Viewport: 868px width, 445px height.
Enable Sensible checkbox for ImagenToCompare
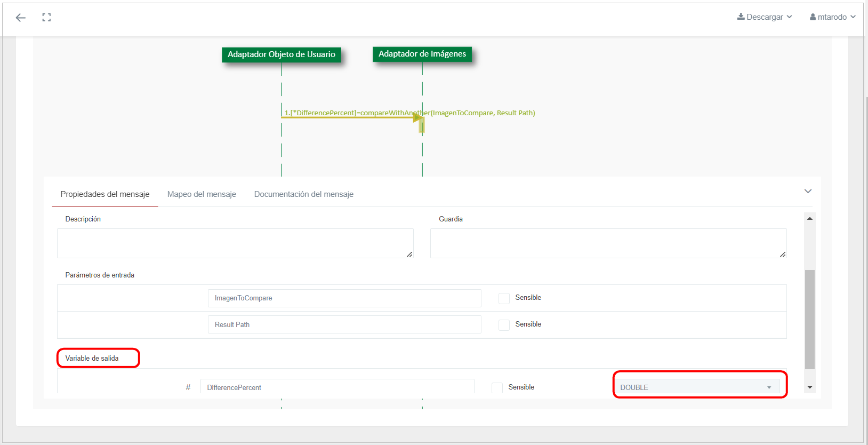pos(504,298)
